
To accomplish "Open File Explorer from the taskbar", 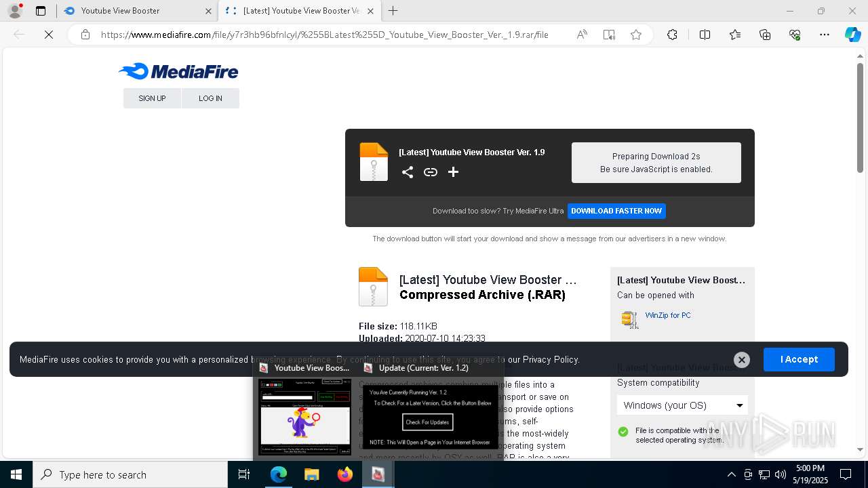I will click(311, 474).
